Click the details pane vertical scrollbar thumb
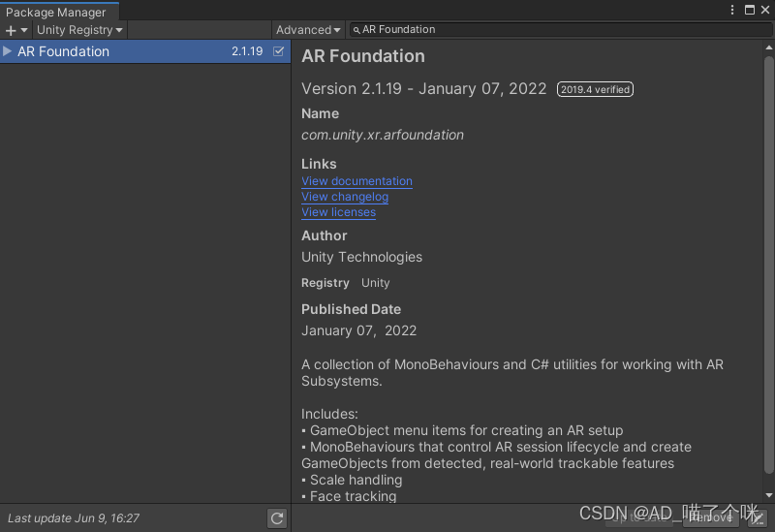 tap(768, 265)
